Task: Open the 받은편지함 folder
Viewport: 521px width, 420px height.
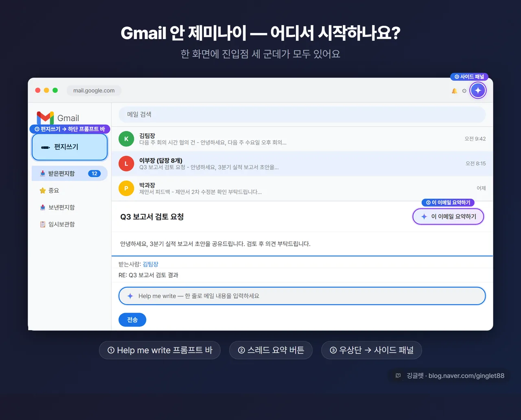Action: (x=70, y=174)
